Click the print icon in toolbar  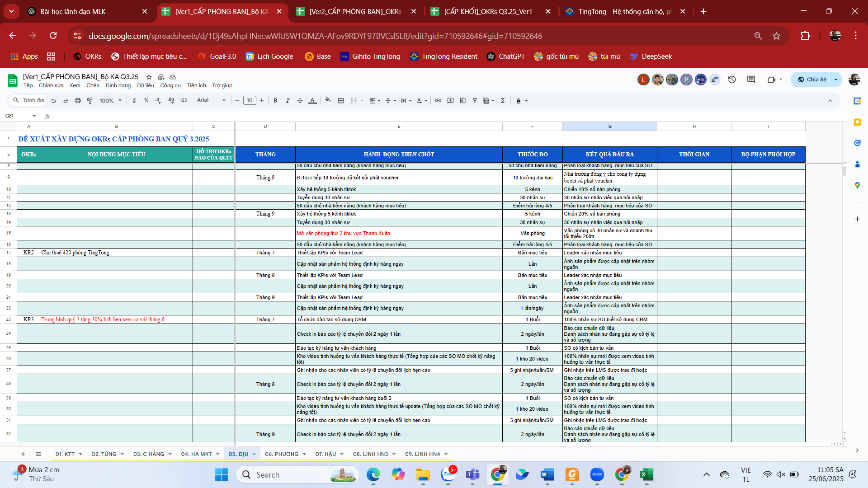(x=78, y=100)
